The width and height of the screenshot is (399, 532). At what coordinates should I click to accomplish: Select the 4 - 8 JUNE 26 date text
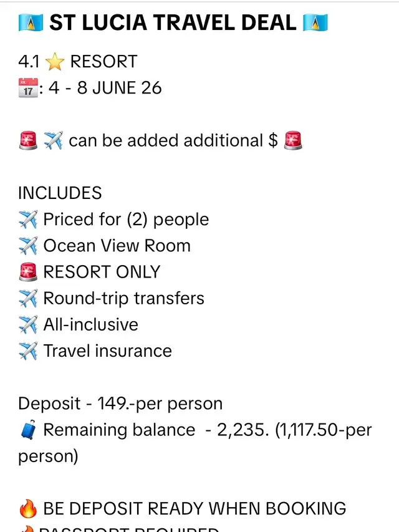tap(105, 88)
